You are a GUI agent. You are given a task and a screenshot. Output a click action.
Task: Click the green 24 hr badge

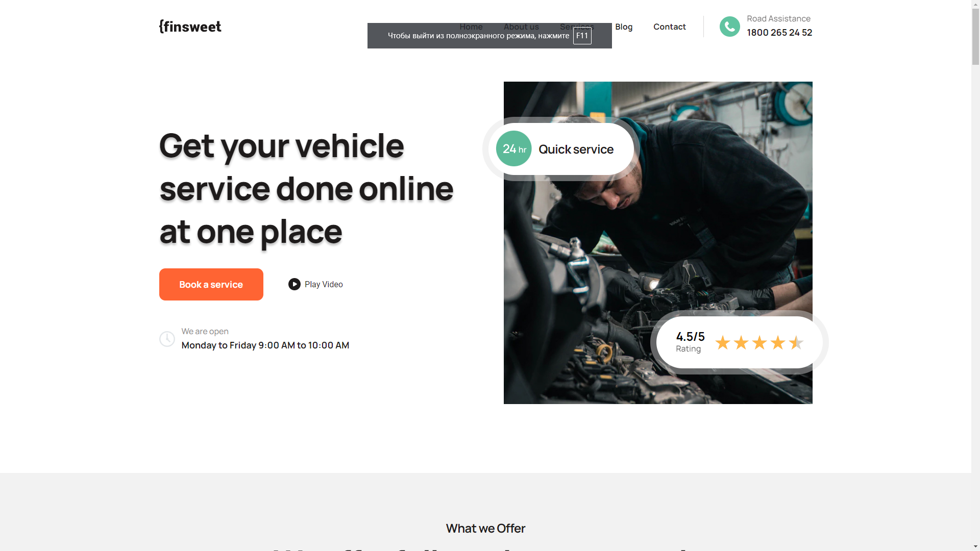(x=513, y=148)
